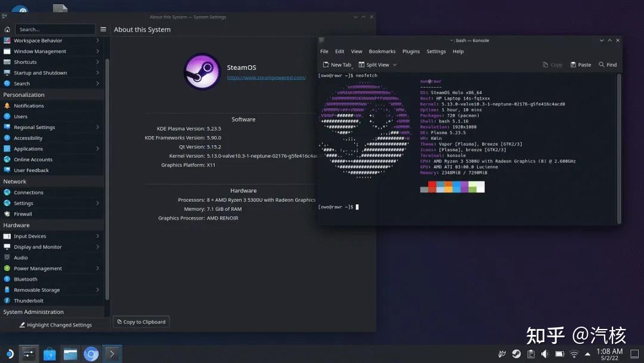
Task: Click the Steam tray icon
Action: click(x=516, y=353)
